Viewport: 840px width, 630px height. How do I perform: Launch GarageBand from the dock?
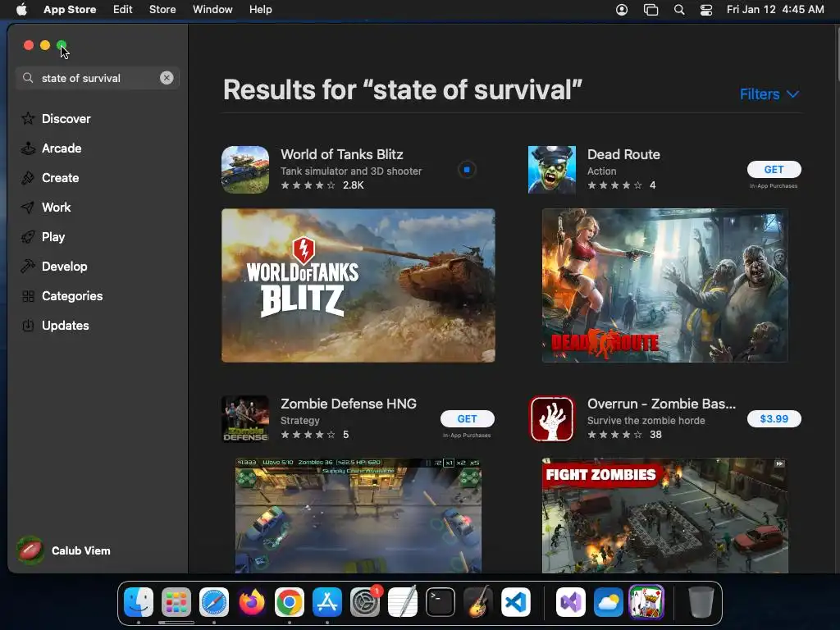click(x=478, y=602)
